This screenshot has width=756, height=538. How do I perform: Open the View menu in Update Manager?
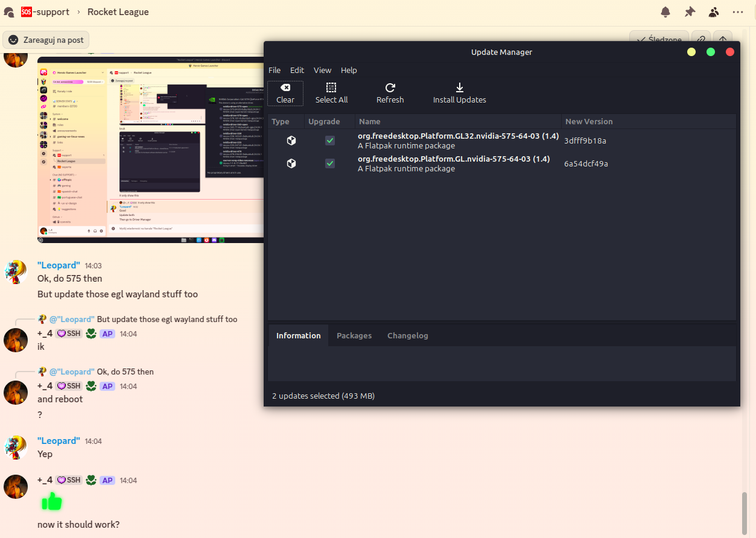(322, 70)
